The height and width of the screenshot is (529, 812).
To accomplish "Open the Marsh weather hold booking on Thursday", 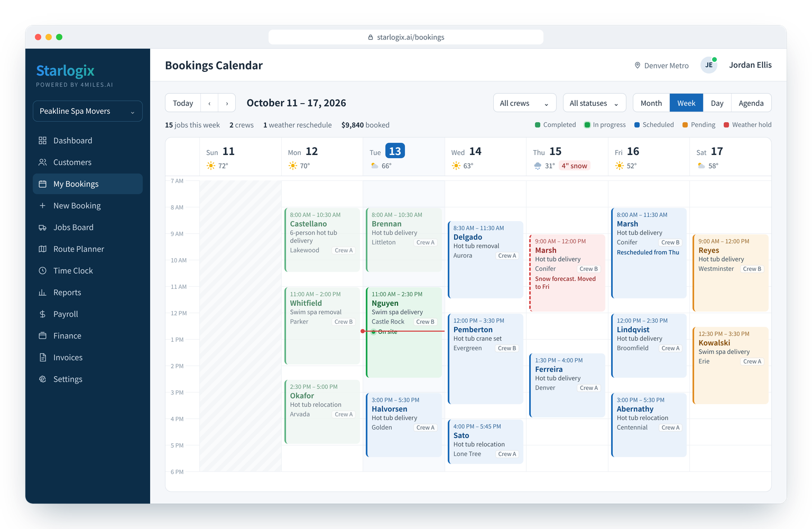I will (x=567, y=273).
